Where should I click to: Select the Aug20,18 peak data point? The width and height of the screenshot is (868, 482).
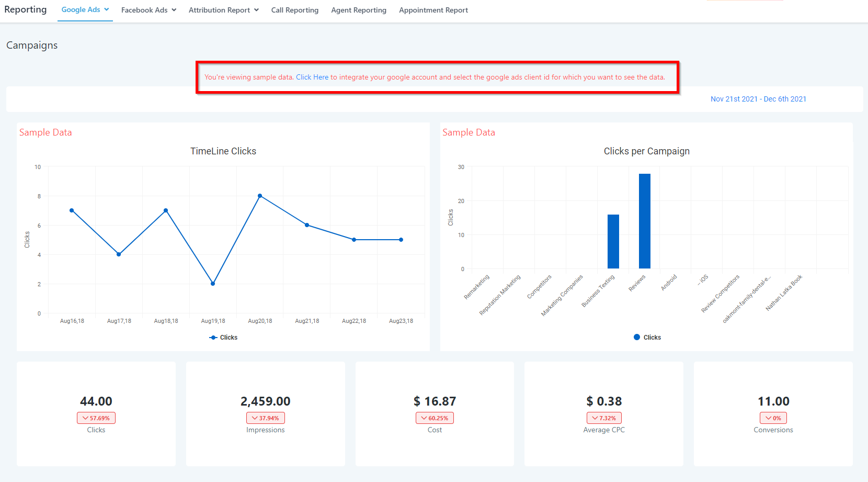tap(260, 196)
